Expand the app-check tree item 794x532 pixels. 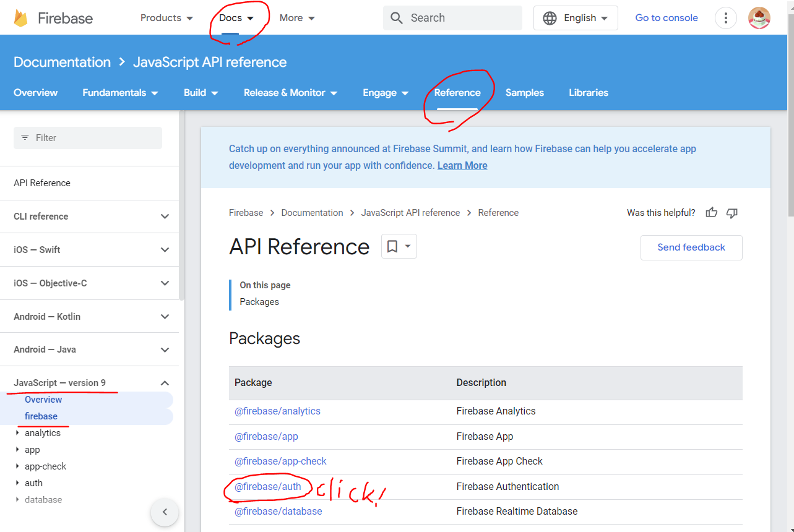(x=17, y=466)
